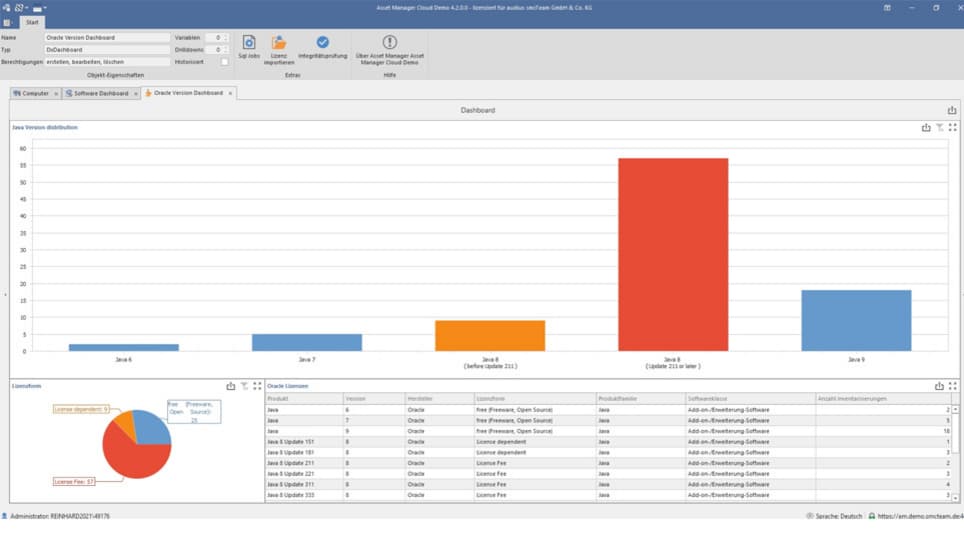This screenshot has height=542, width=964.
Task: Close the Oracle Version Dashboard tab
Action: click(231, 93)
